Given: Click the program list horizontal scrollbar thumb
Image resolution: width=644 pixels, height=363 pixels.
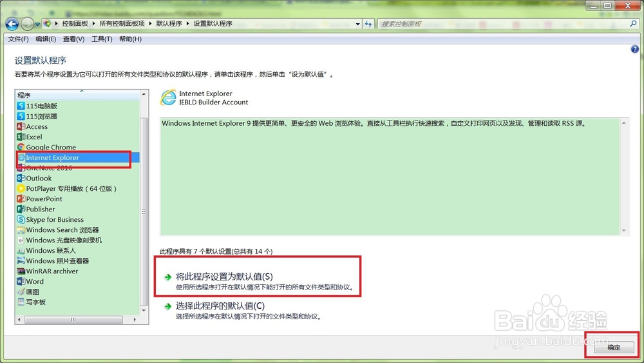Looking at the screenshot, I should coord(73,319).
